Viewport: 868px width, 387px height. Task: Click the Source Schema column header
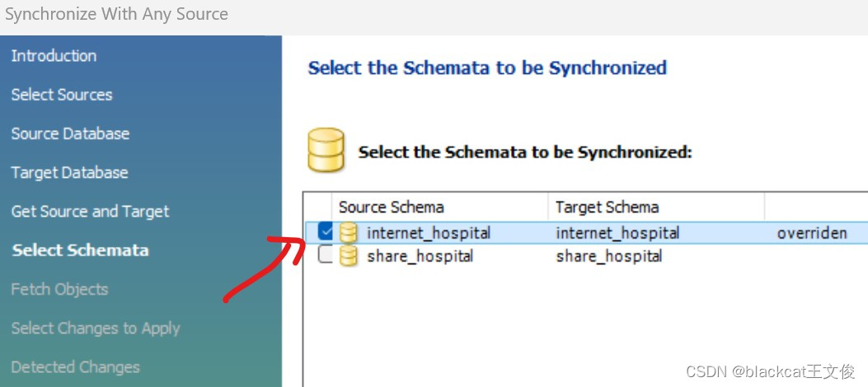(392, 207)
